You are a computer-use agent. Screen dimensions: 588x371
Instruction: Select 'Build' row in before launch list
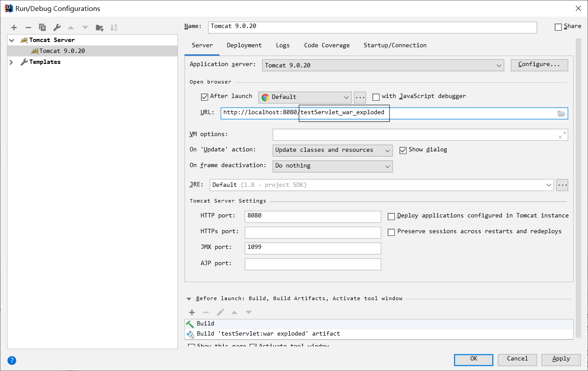[379, 324]
